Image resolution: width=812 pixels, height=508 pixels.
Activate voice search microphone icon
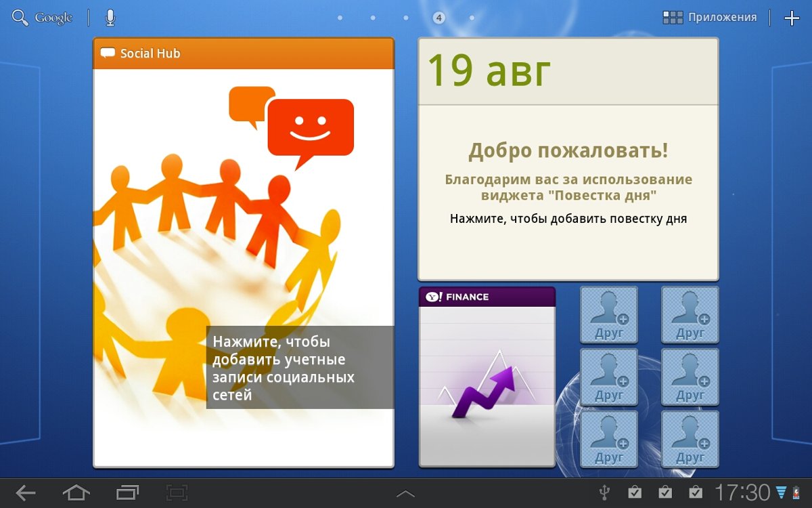point(110,18)
